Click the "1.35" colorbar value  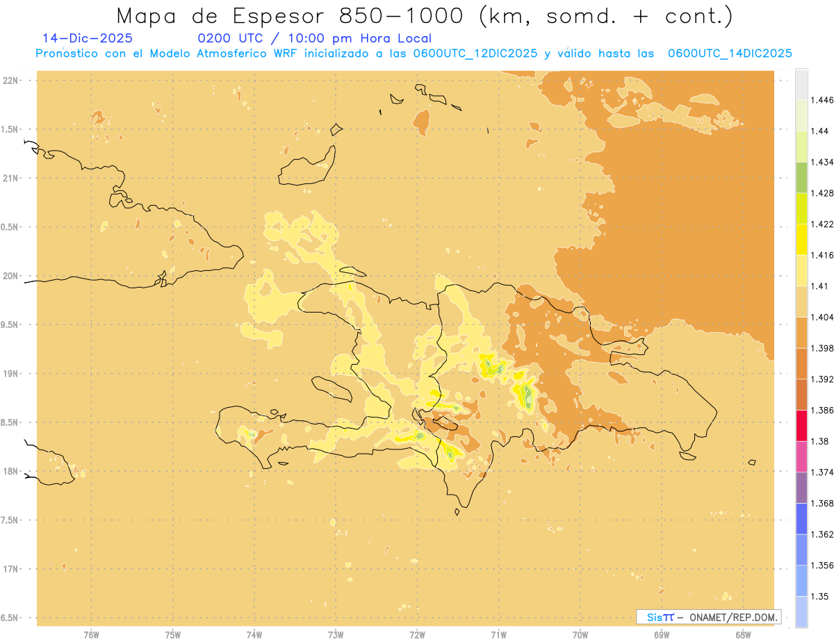[819, 596]
